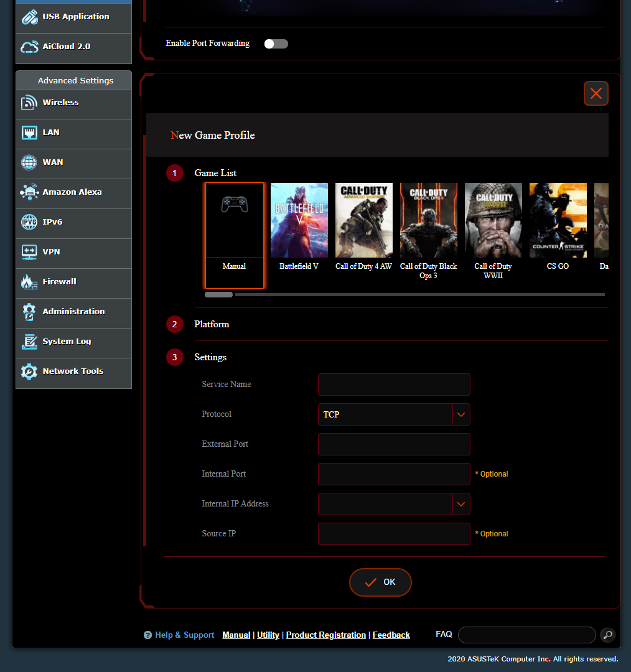Click the VPN monitor icon
631x672 pixels.
point(29,252)
